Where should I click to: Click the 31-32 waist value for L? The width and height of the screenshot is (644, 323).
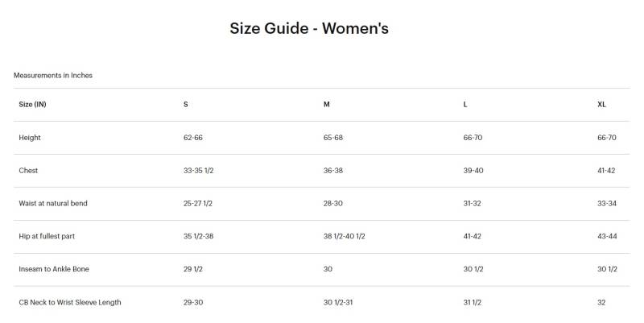point(473,204)
